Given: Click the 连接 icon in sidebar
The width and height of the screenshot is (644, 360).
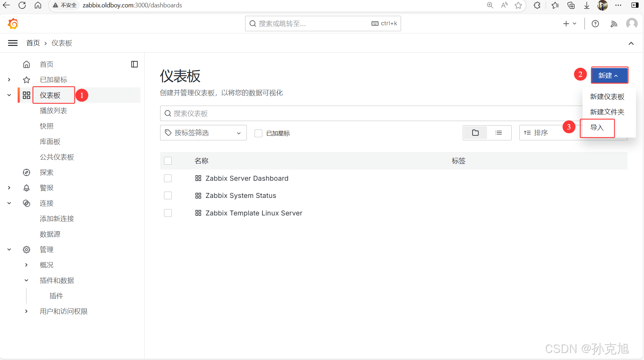Looking at the screenshot, I should click(x=27, y=203).
